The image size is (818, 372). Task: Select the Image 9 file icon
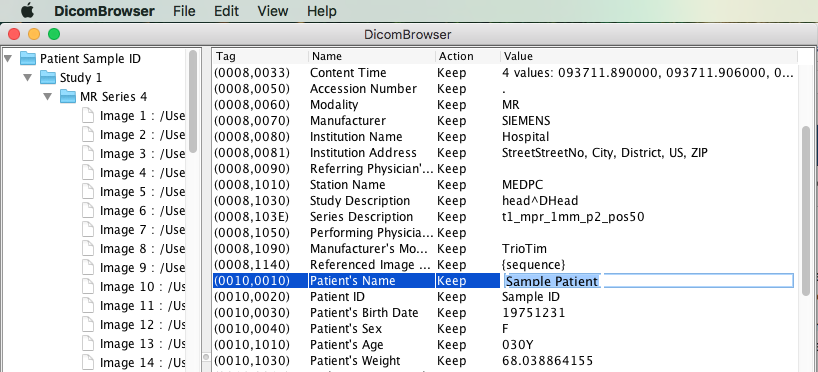pos(88,268)
